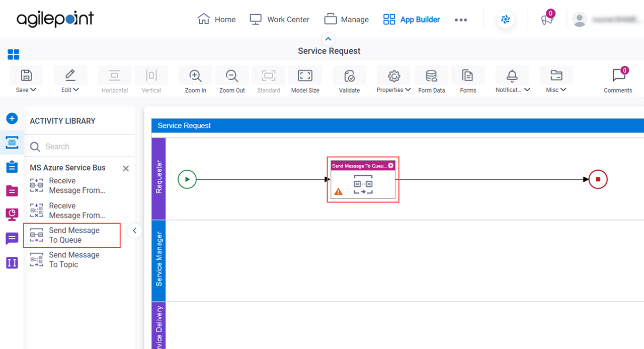This screenshot has width=644, height=349.
Task: Open the Comments speech bubble icon
Action: [618, 76]
